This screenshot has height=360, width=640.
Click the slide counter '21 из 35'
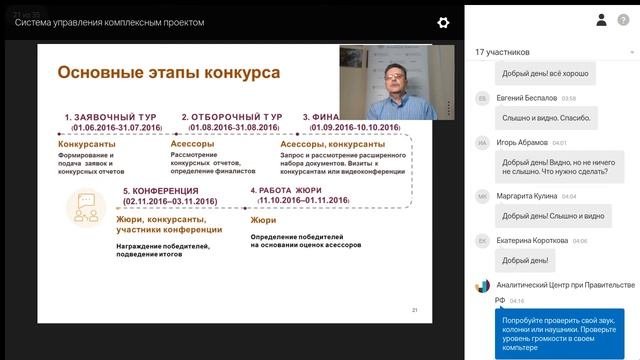click(x=27, y=14)
